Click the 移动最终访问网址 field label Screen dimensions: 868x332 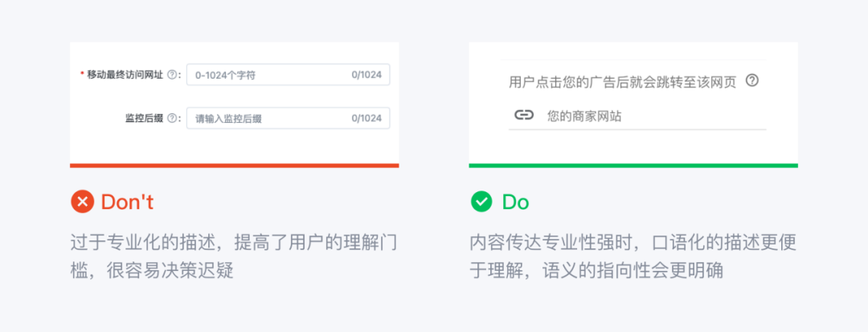point(125,75)
